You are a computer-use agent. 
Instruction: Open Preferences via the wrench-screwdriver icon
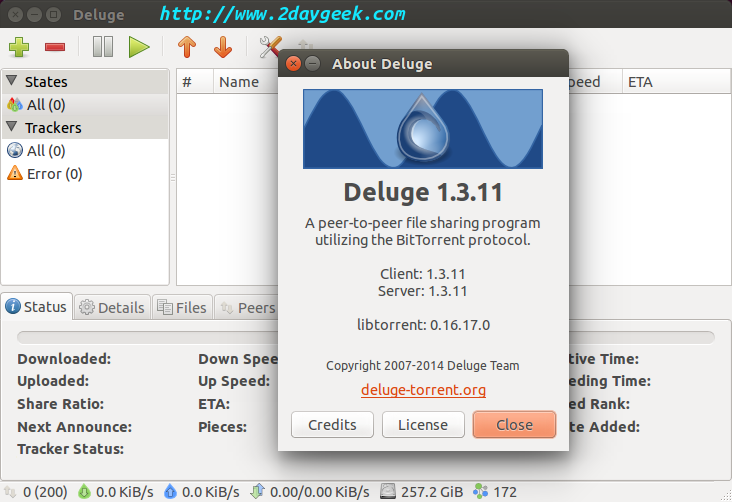(x=270, y=47)
